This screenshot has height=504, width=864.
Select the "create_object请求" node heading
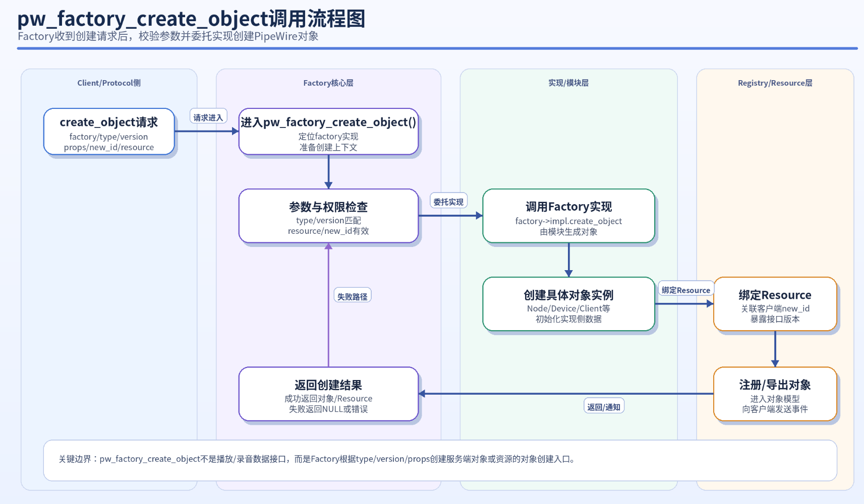[x=109, y=122]
